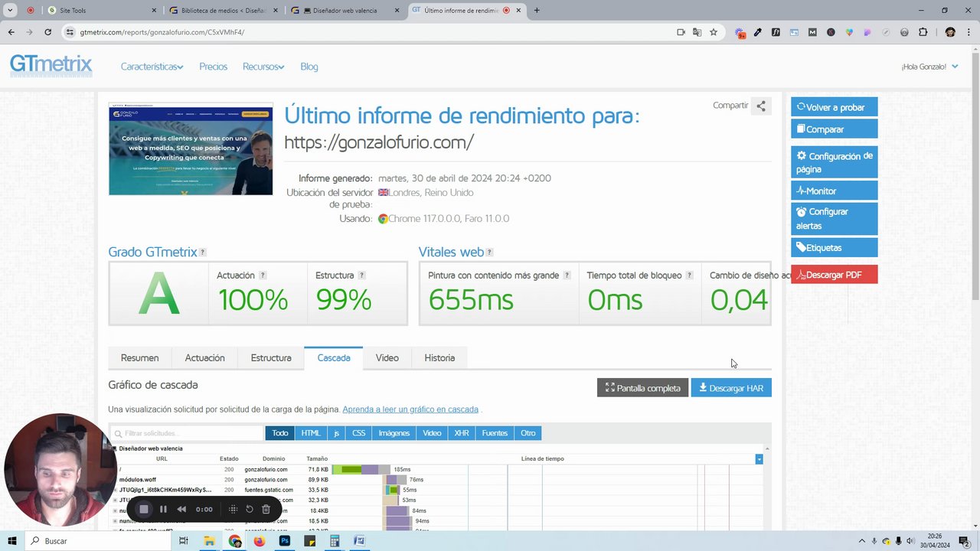Restart the recording with the circular arrow icon
The width and height of the screenshot is (980, 551).
pyautogui.click(x=250, y=509)
